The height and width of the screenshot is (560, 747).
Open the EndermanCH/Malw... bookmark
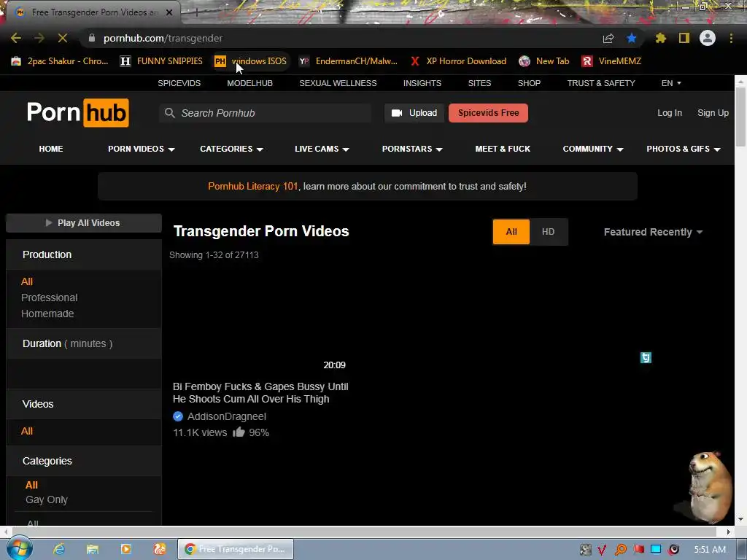(x=348, y=61)
